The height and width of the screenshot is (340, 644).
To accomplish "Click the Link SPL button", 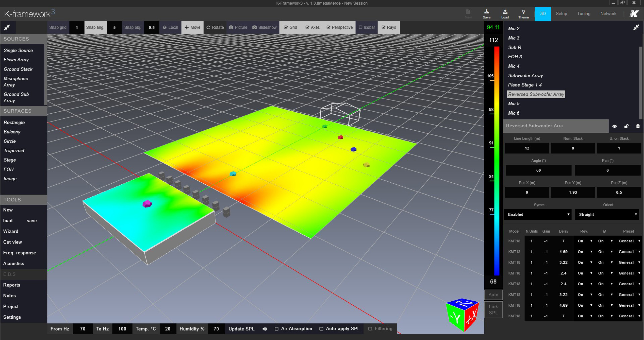I will coord(493,310).
